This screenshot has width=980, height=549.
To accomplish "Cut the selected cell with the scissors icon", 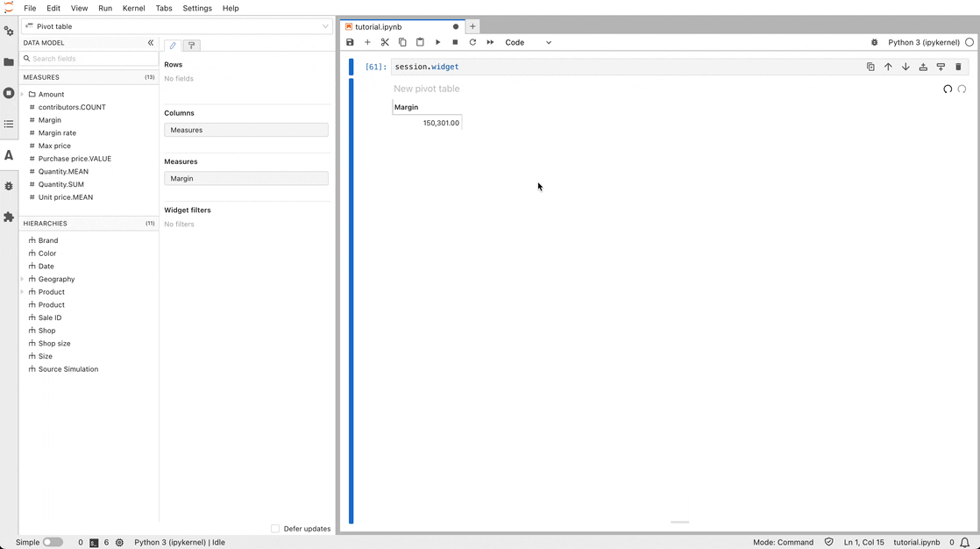I will tap(385, 42).
